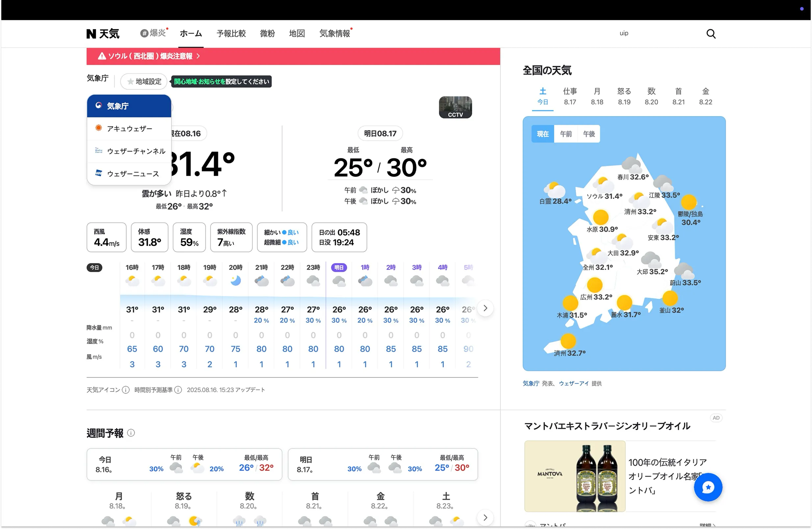Click the 時間別予測基準 info icon

[x=178, y=390]
